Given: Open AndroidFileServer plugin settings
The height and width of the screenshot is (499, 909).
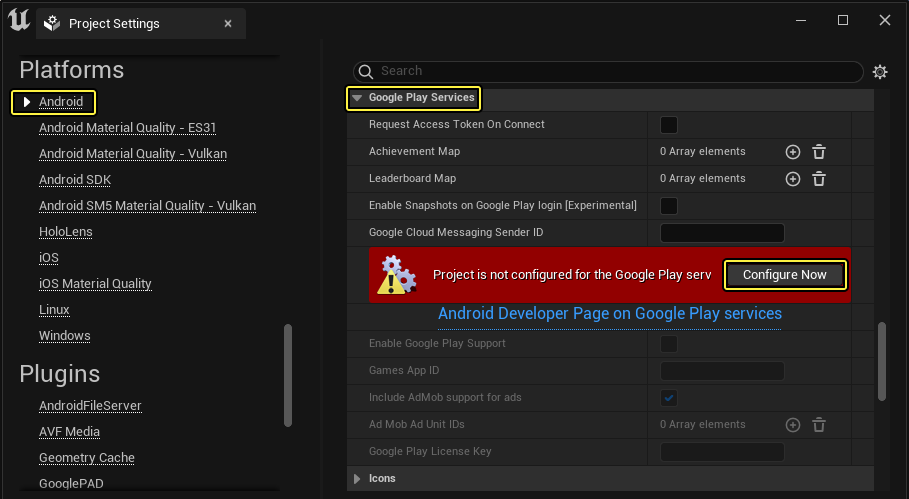Looking at the screenshot, I should (x=90, y=406).
